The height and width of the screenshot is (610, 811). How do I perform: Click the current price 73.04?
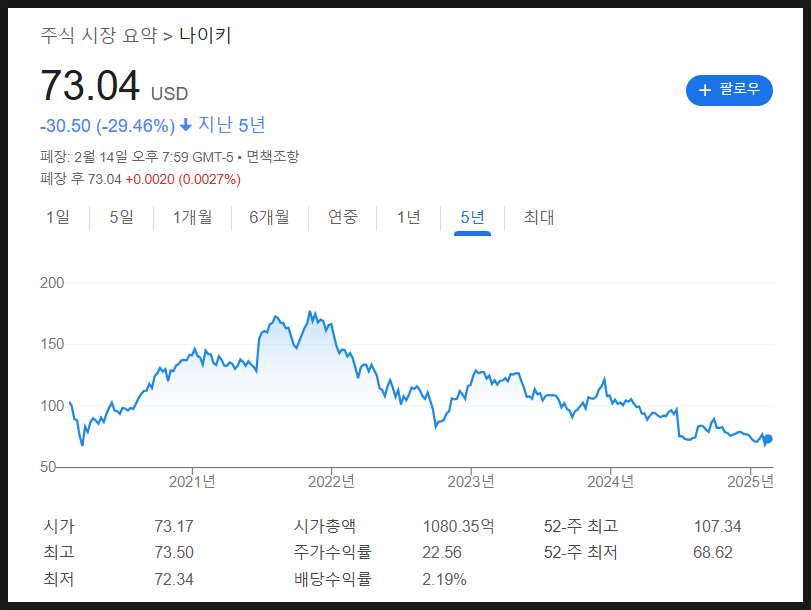click(x=90, y=86)
